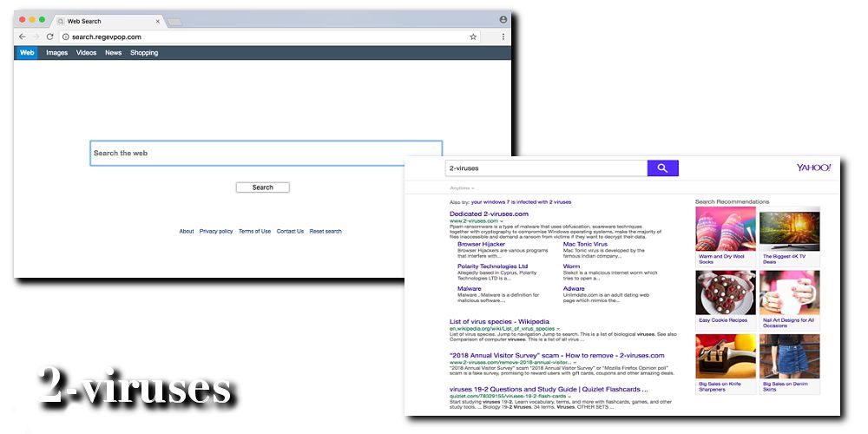
Task: Open the About footer link
Action: click(x=187, y=232)
